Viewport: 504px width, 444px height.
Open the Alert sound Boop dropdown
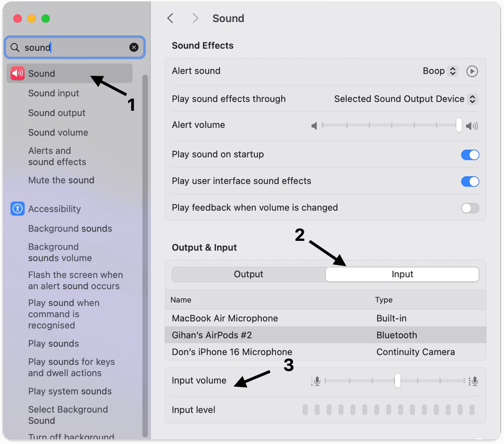[440, 71]
